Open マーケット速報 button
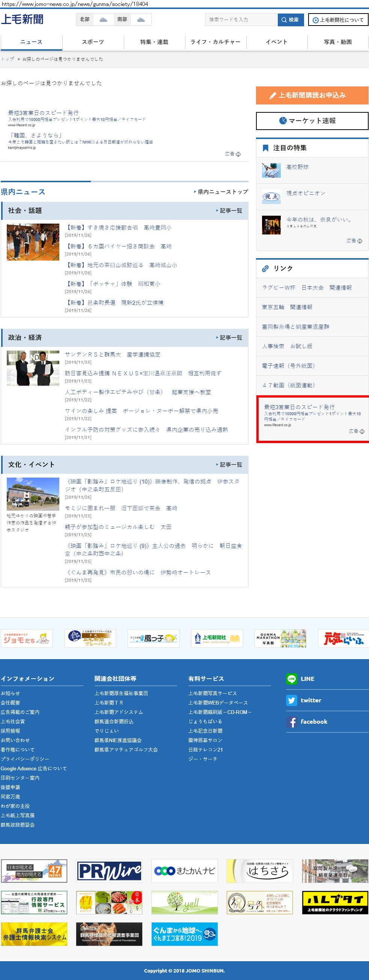369x980 pixels. coord(312,121)
